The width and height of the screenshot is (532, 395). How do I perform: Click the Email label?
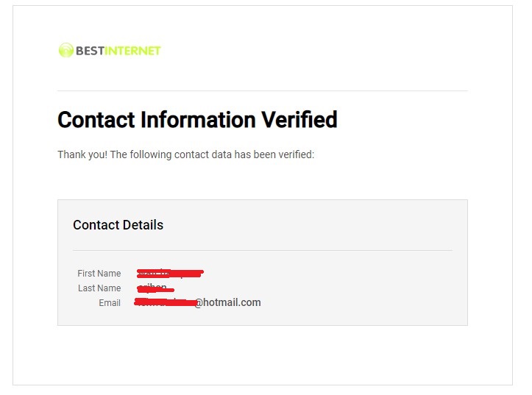[x=110, y=303]
